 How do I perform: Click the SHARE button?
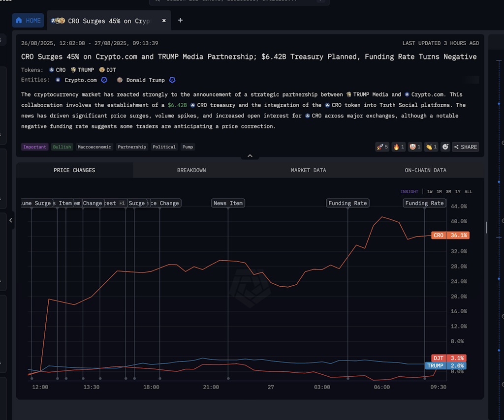click(x=465, y=147)
